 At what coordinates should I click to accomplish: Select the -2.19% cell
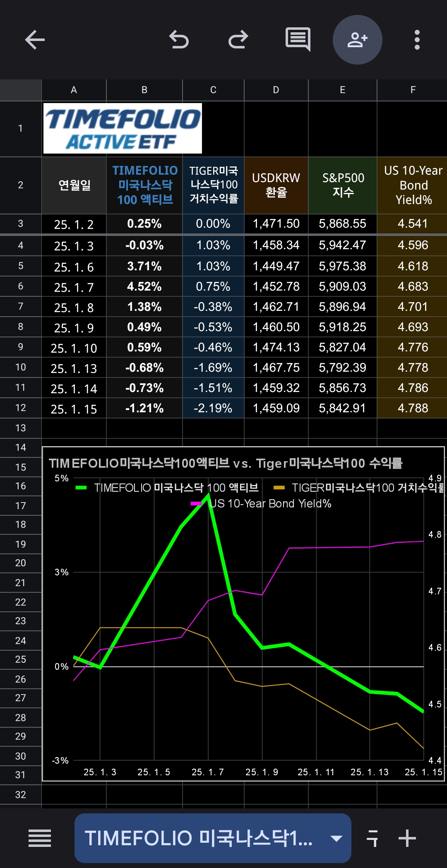coord(213,408)
